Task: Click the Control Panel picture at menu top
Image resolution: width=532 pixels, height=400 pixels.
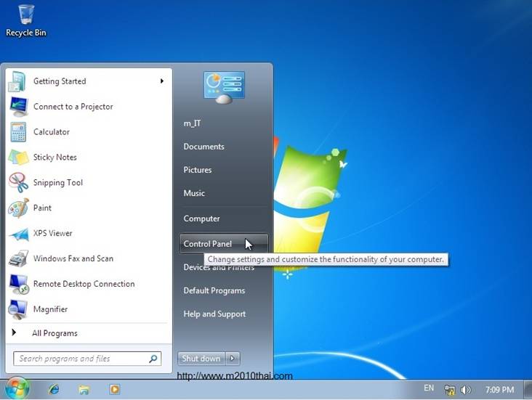Action: [x=225, y=87]
